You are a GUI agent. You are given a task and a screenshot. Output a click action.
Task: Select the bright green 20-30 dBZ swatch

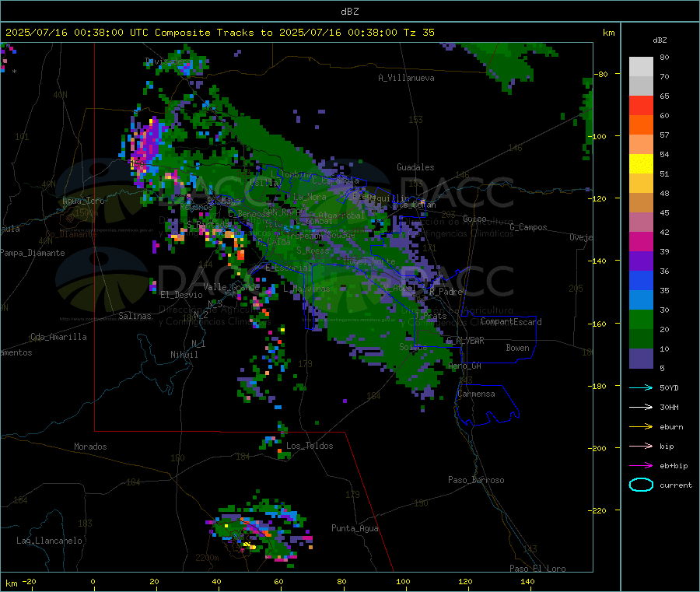[x=641, y=319]
